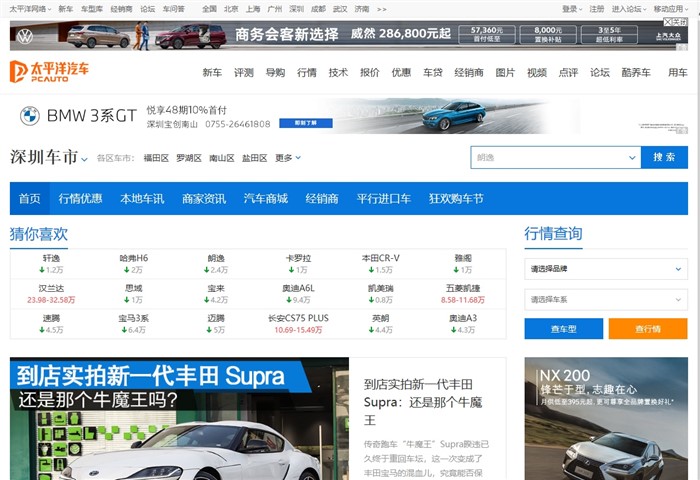The height and width of the screenshot is (480, 700).
Task: Click the PCauto 太平洋汽车 logo
Action: [49, 71]
